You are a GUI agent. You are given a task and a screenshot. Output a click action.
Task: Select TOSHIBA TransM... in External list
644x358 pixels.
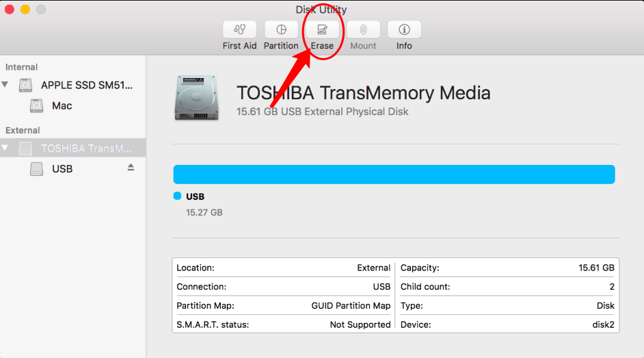(x=73, y=148)
